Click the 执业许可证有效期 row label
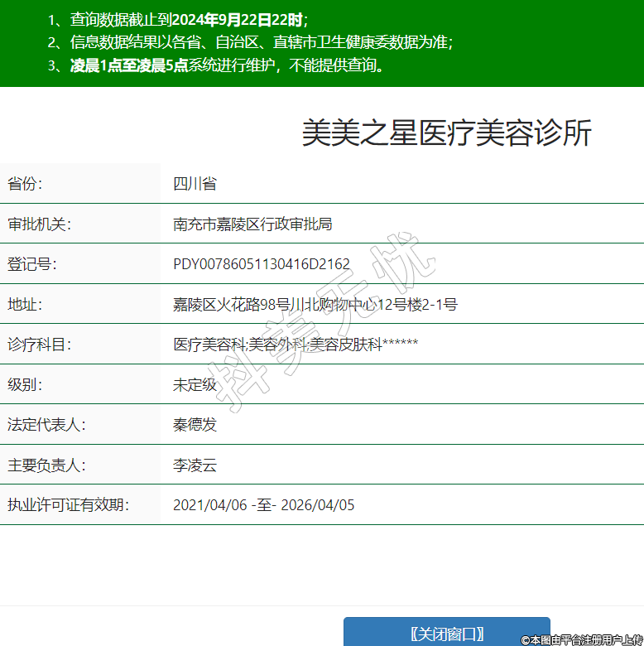644x646 pixels. pos(68,505)
